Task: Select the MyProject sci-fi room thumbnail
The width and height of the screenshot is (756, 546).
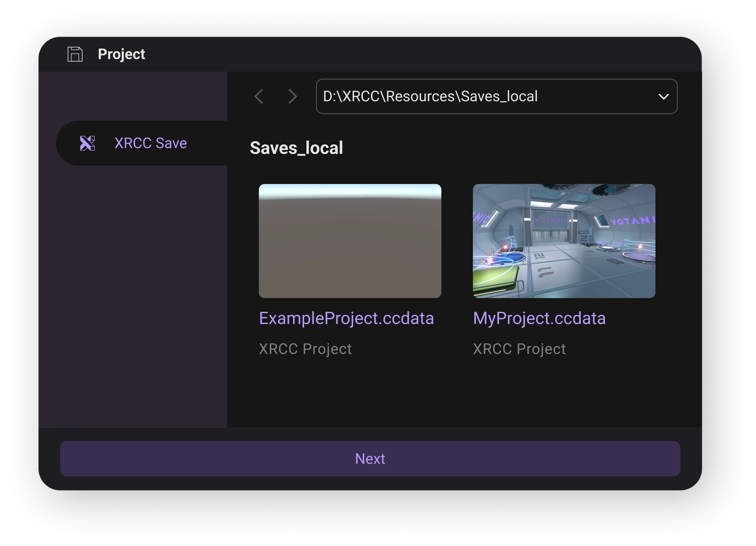Action: pos(564,241)
